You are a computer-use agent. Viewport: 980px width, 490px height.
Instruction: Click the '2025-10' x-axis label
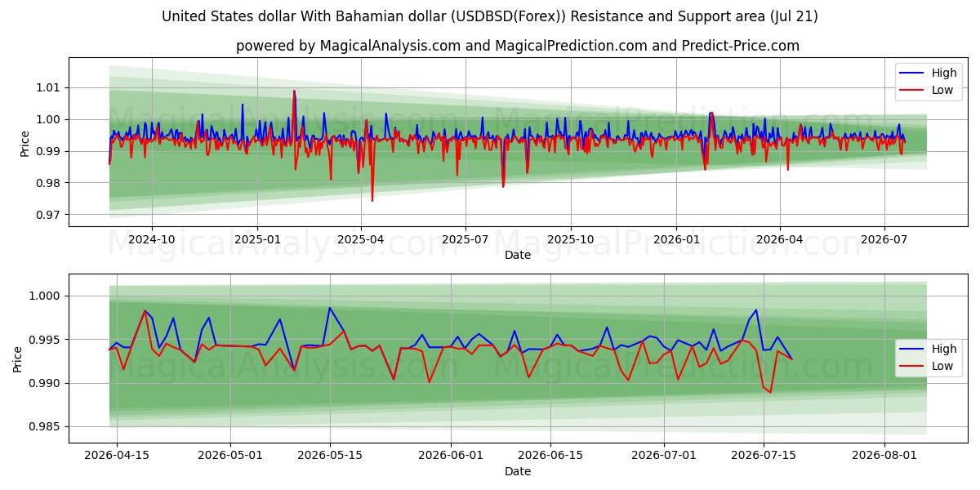(x=571, y=240)
